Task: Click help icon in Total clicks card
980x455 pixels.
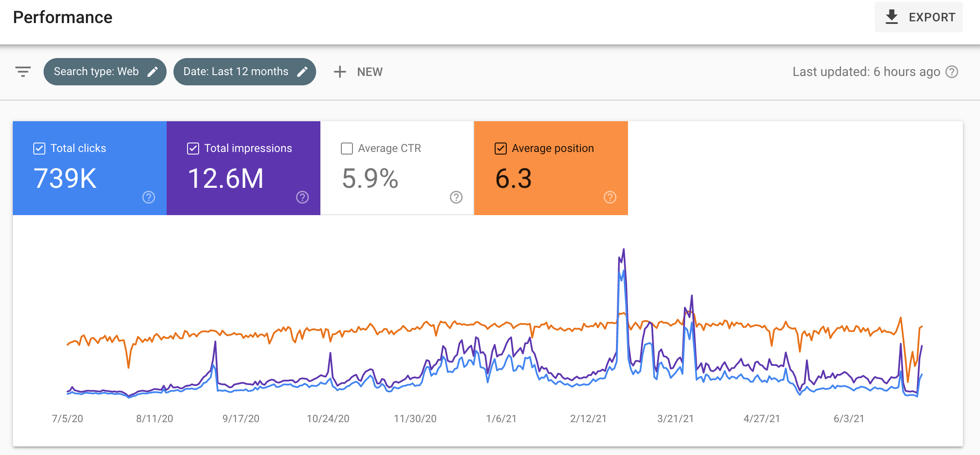Action: click(x=149, y=197)
